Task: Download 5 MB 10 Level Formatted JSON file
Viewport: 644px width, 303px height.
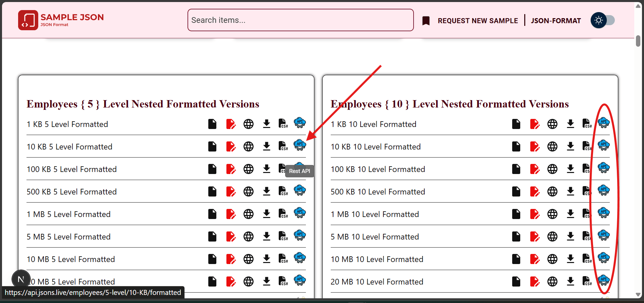Action: [571, 236]
